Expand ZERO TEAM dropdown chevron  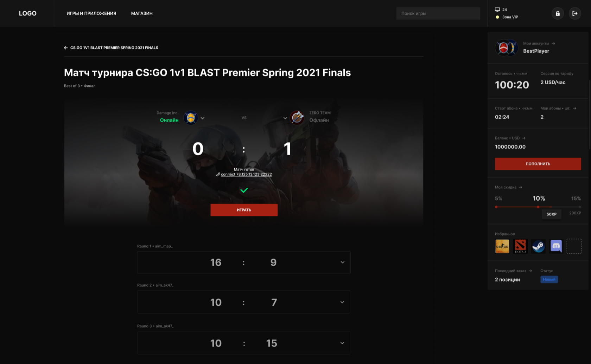point(285,118)
